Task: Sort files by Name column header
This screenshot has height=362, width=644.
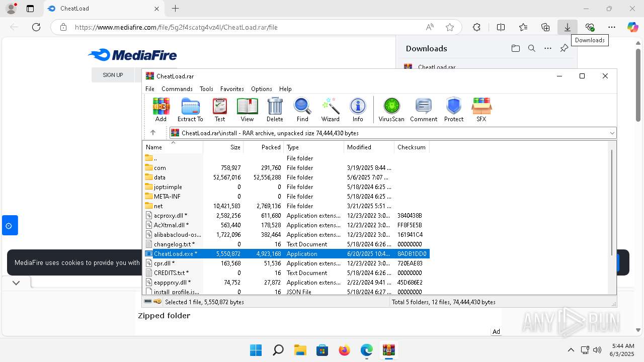Action: (173, 147)
